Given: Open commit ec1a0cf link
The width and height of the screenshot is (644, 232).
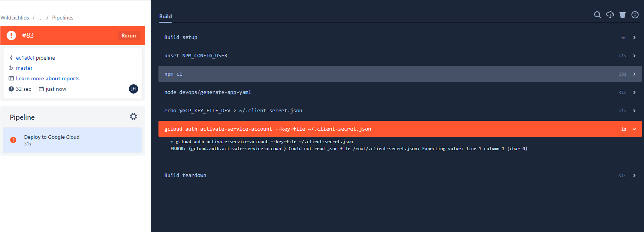Looking at the screenshot, I should 25,58.
